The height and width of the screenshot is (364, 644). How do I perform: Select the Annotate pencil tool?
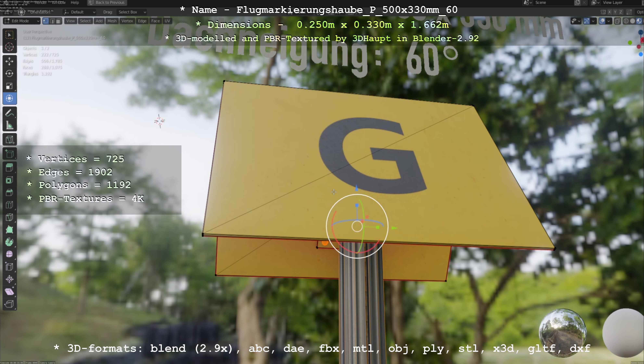pyautogui.click(x=9, y=113)
